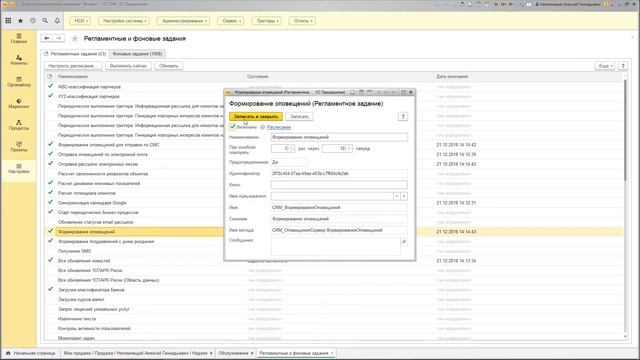Click info icon in application title bar
The width and height of the screenshot is (640, 360).
point(606,4)
